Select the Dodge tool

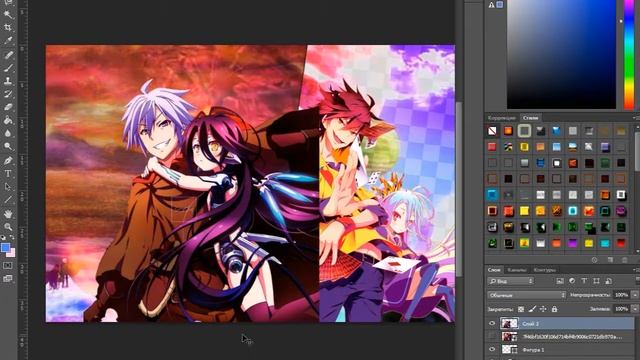[8, 146]
